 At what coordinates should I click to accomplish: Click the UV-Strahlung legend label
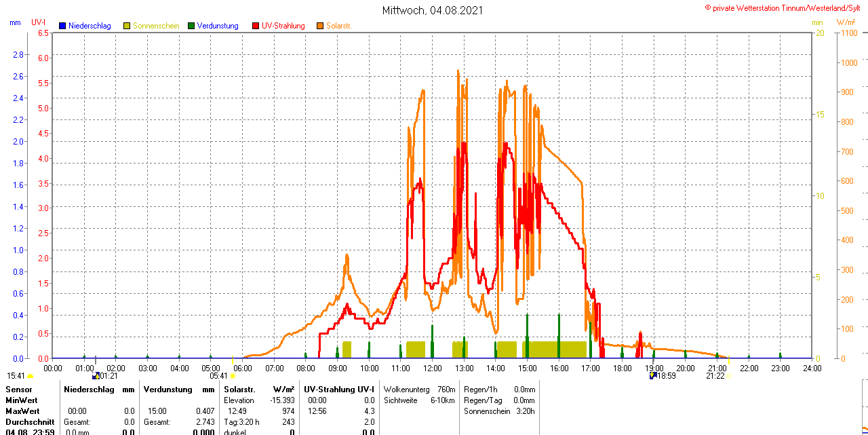pos(283,26)
